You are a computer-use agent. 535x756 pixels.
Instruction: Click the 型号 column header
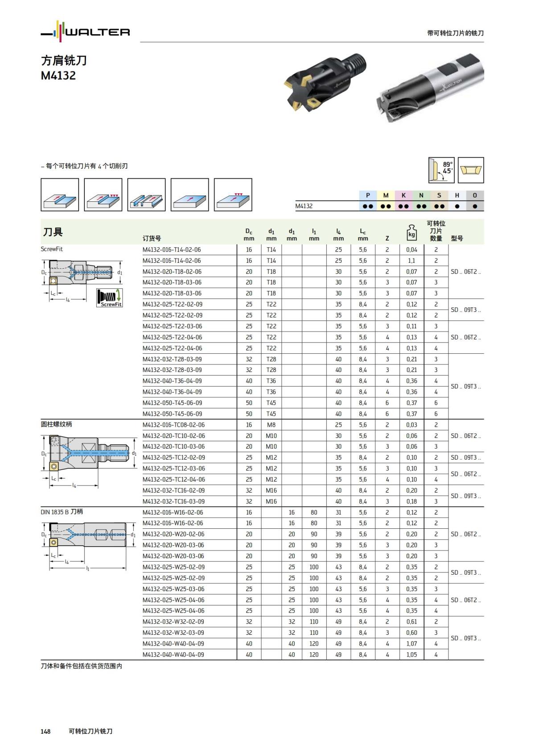tap(457, 238)
